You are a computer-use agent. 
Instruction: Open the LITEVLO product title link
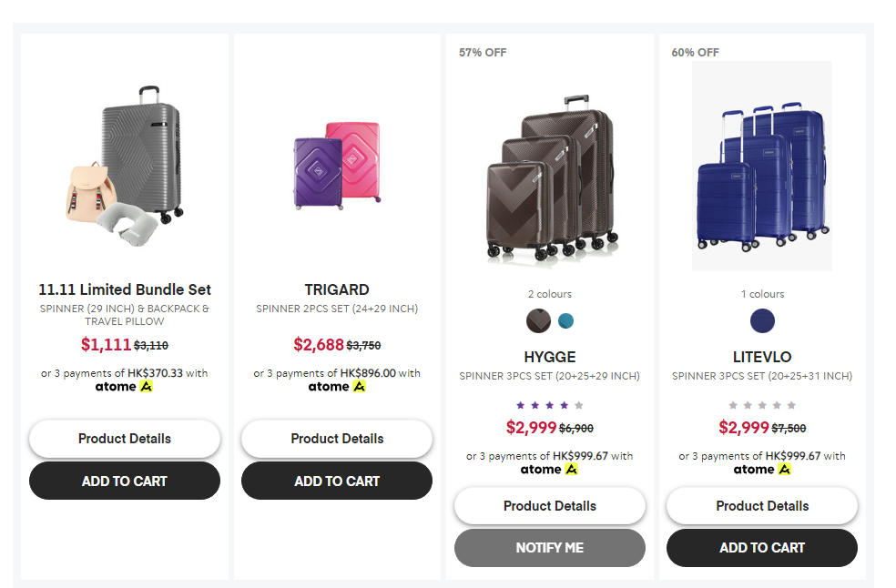click(x=762, y=357)
